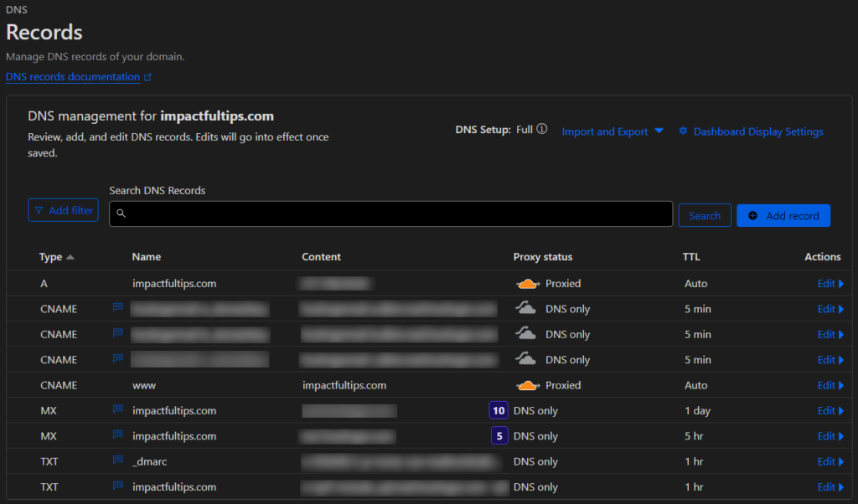Click DNS only in the MX priority 10 row
The height and width of the screenshot is (504, 858).
pyautogui.click(x=535, y=410)
